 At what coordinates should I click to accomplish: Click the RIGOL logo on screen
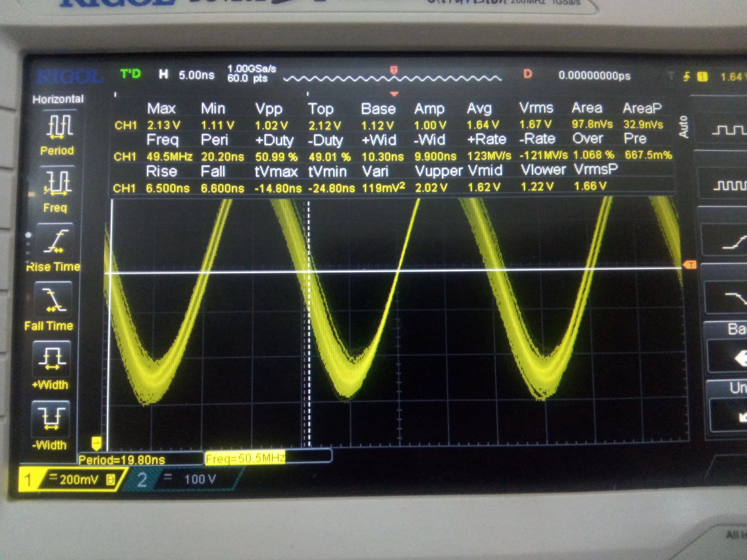pyautogui.click(x=69, y=77)
